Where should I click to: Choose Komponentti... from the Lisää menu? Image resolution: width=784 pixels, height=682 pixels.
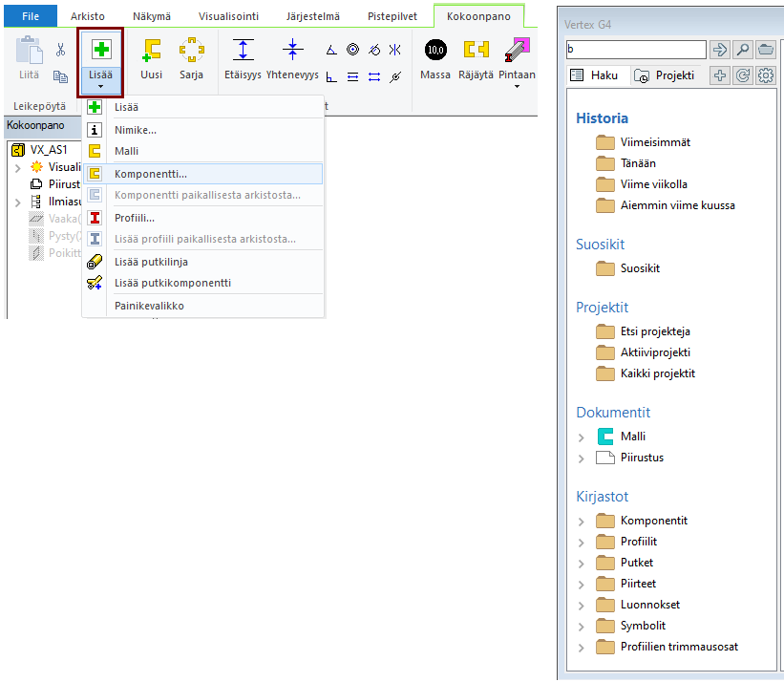(151, 174)
